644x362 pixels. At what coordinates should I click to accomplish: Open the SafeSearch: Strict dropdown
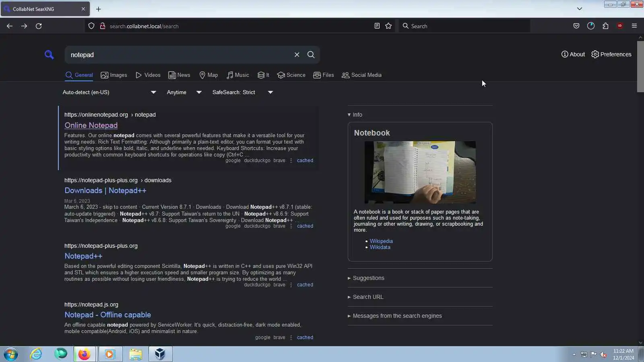(243, 93)
